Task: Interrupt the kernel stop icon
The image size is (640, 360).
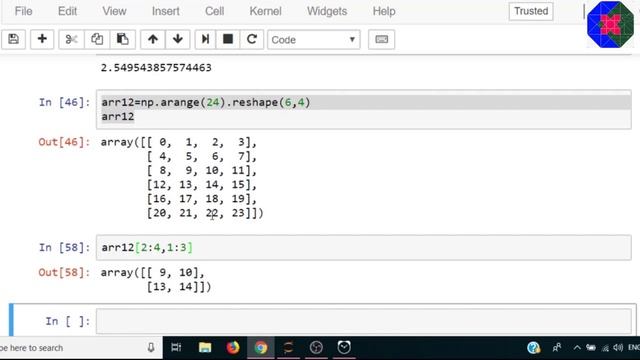Action: tap(228, 39)
